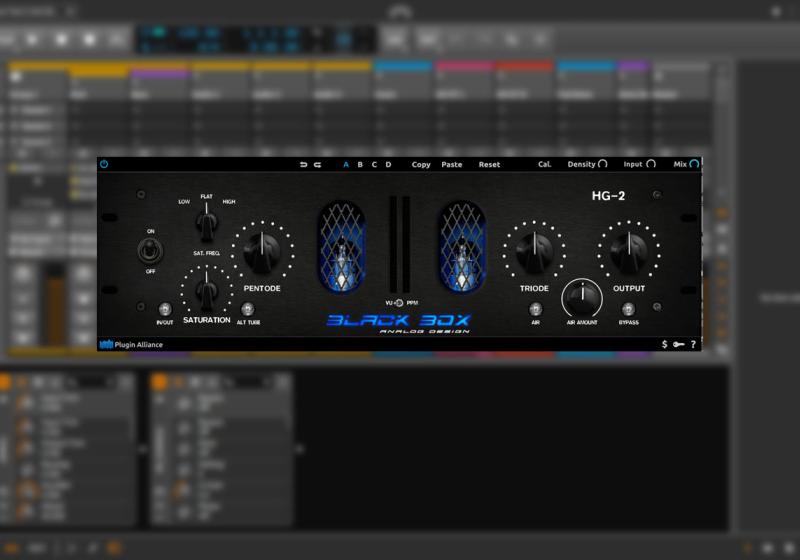
Task: Click the Density mini knob
Action: (603, 164)
